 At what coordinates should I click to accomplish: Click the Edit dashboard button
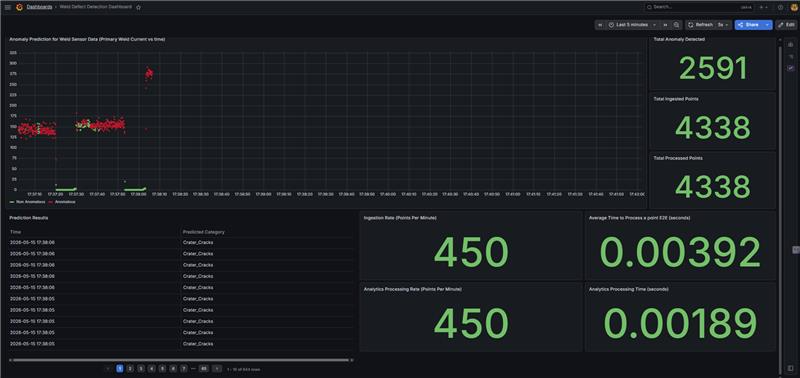pos(786,24)
